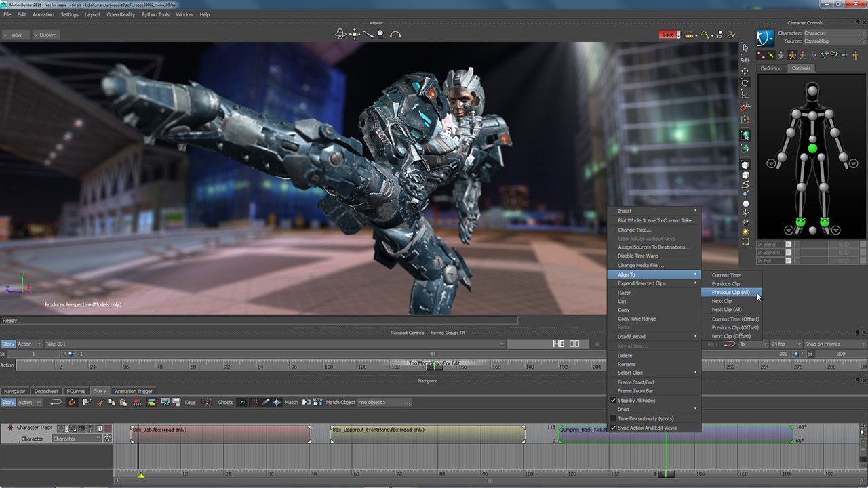This screenshot has width=868, height=488.
Task: Click the Keys label button
Action: (190, 402)
